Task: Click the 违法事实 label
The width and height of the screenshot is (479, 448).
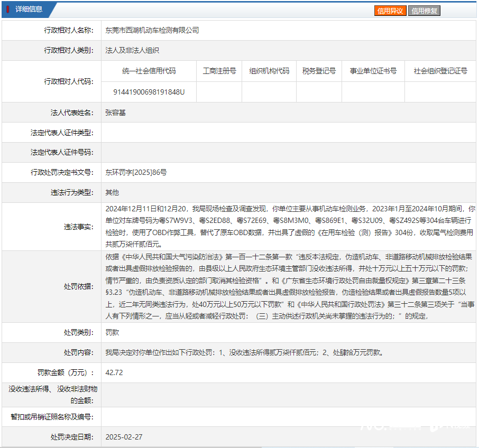Action: [x=79, y=227]
